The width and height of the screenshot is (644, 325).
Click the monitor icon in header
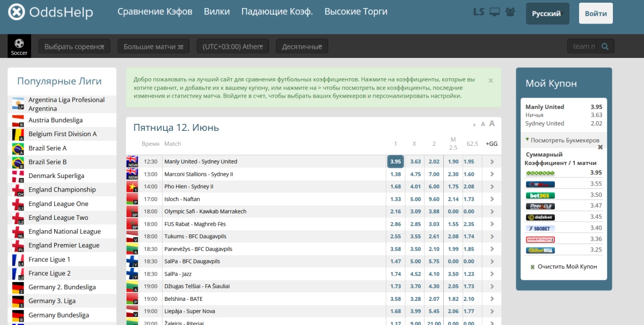click(x=495, y=12)
